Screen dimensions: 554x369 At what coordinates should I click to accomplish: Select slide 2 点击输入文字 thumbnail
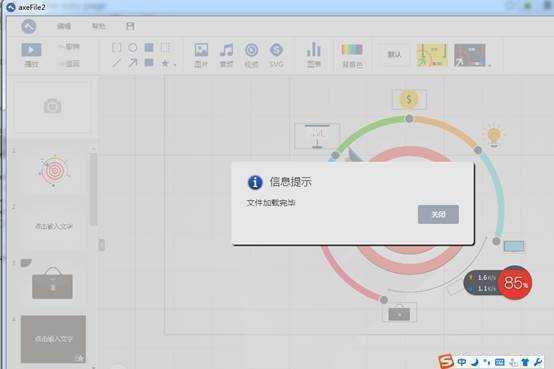[53, 226]
